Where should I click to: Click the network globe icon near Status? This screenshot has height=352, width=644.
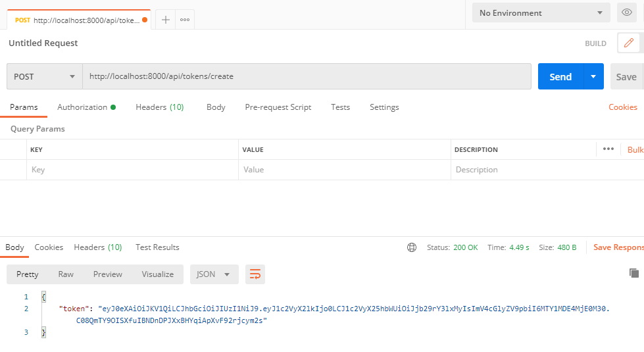(412, 247)
